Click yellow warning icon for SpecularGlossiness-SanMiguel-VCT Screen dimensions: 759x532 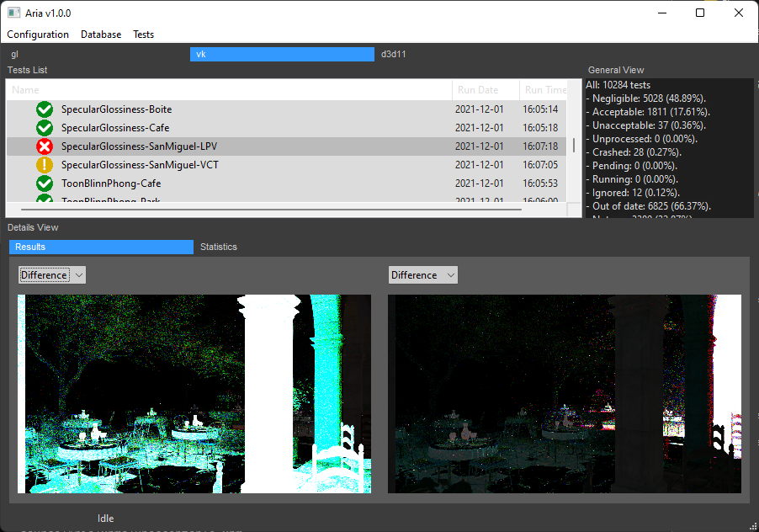point(45,165)
